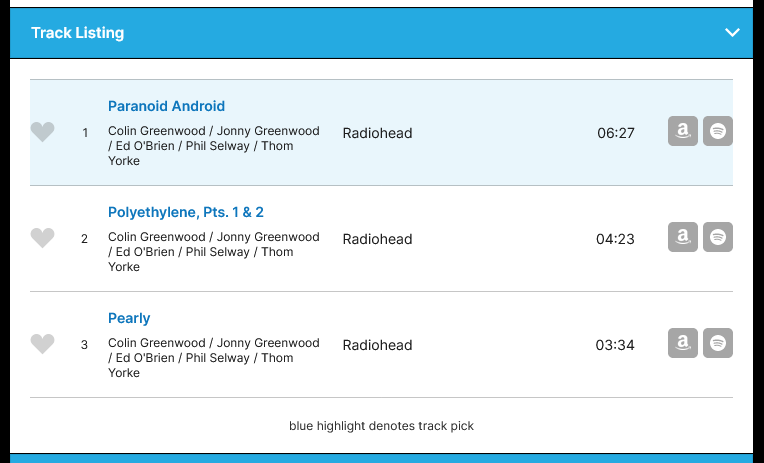Open Spotify link for Polyethylene, Pts. 1 & 2

tap(718, 237)
